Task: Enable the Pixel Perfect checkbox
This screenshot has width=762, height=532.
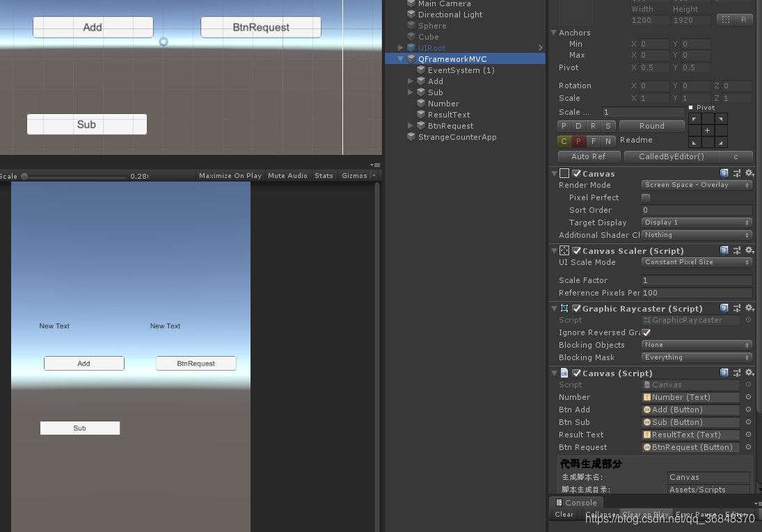Action: [645, 198]
